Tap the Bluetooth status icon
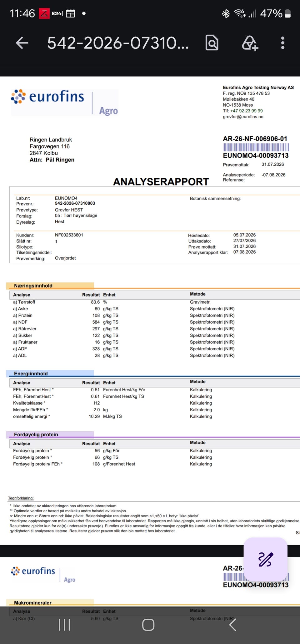This screenshot has width=300, height=644. tap(226, 13)
